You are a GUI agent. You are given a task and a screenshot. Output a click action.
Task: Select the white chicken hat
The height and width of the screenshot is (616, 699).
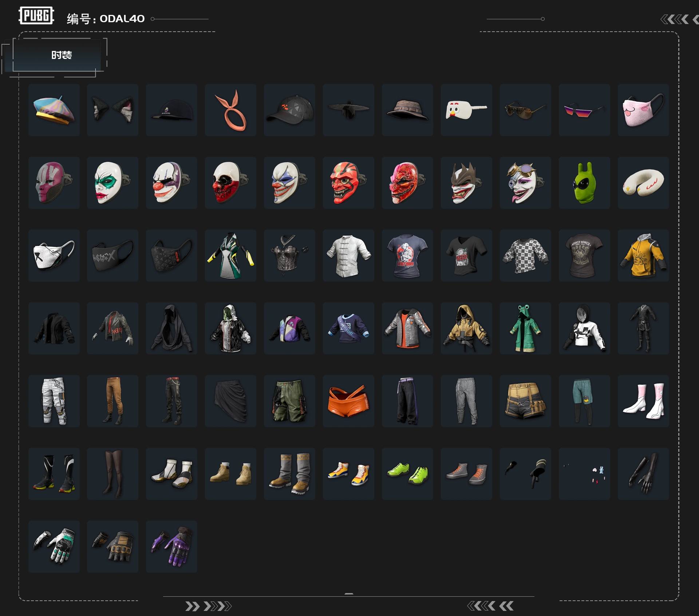coord(466,110)
